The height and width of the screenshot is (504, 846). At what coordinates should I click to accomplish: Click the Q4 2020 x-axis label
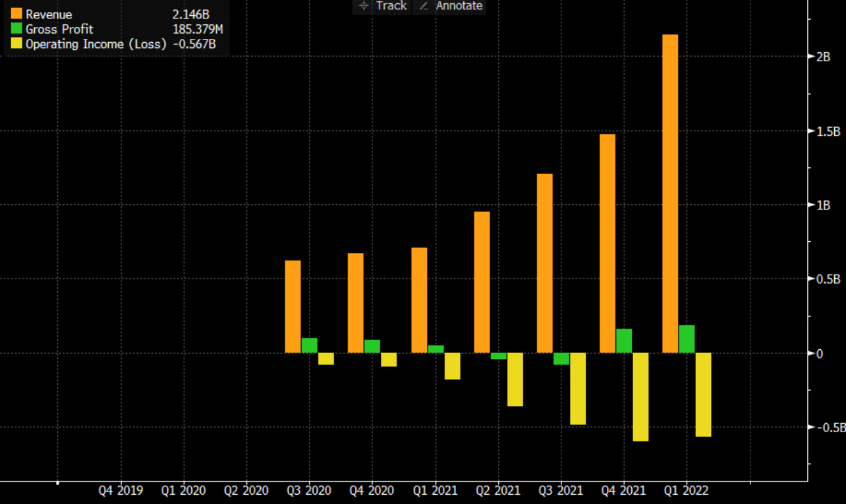[372, 491]
